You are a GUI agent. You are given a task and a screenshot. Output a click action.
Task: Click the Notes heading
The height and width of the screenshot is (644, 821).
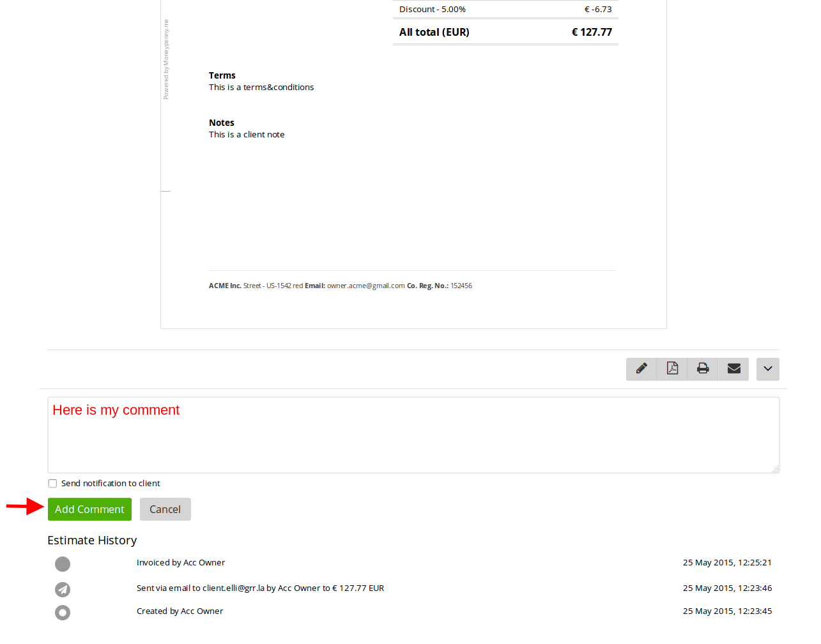[222, 123]
